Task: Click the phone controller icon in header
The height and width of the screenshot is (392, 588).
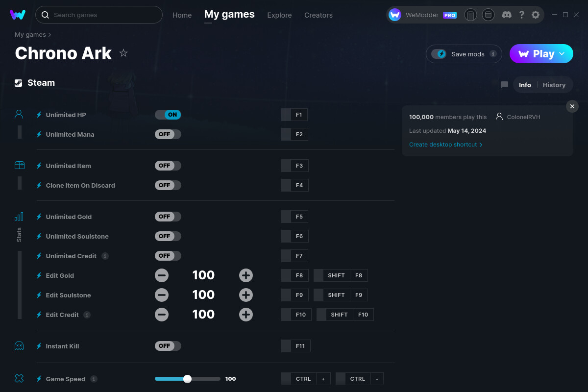Action: click(x=470, y=15)
